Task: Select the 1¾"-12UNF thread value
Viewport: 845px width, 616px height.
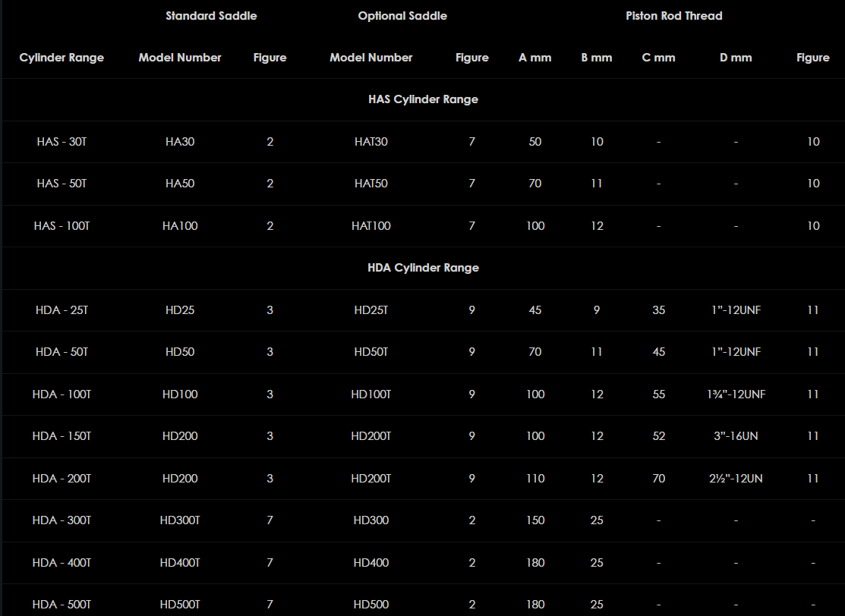Action: click(735, 394)
